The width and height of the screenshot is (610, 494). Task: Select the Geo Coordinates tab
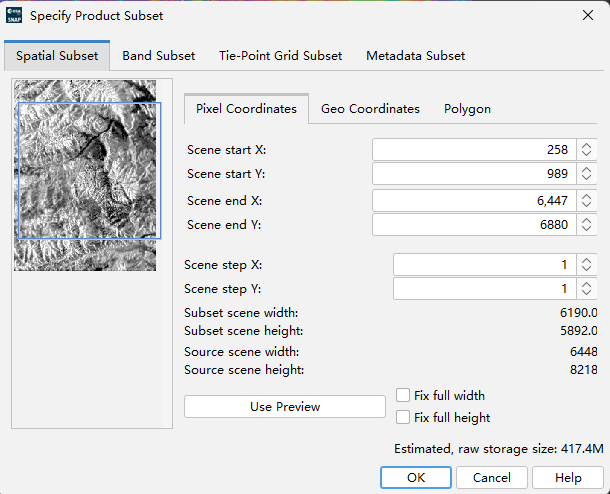click(x=370, y=109)
